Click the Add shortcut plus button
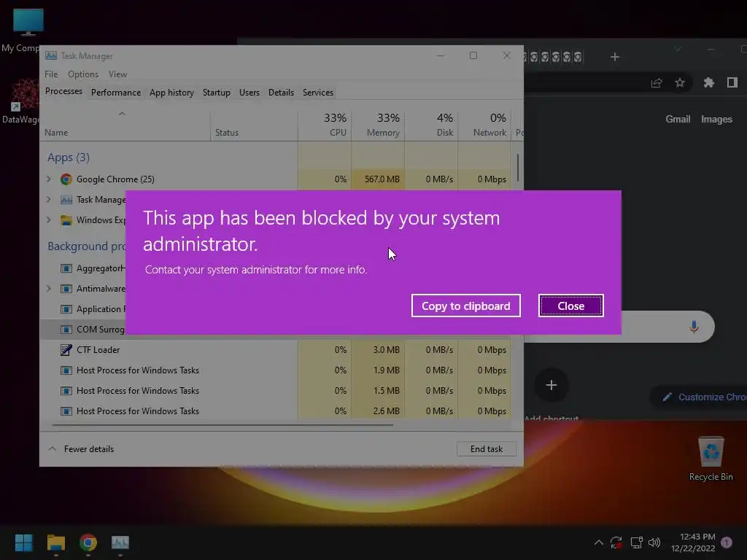This screenshot has width=747, height=560. [x=551, y=385]
